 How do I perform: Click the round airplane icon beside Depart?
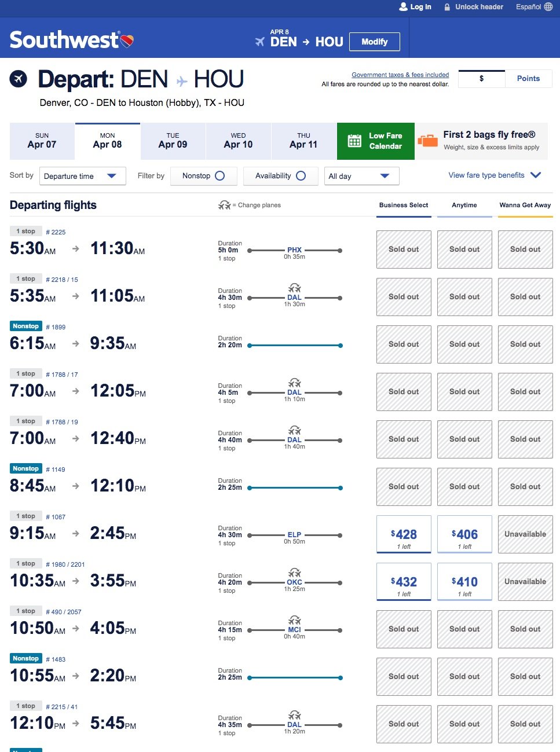point(19,79)
